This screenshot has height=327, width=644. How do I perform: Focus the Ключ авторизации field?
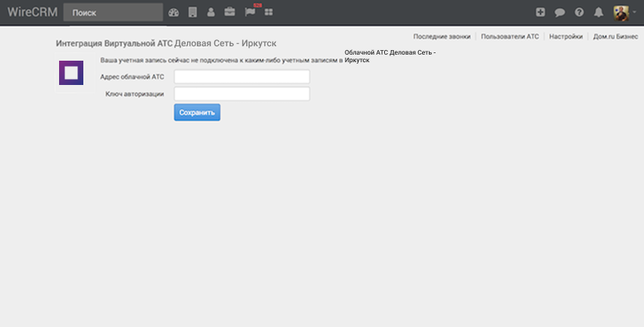242,94
